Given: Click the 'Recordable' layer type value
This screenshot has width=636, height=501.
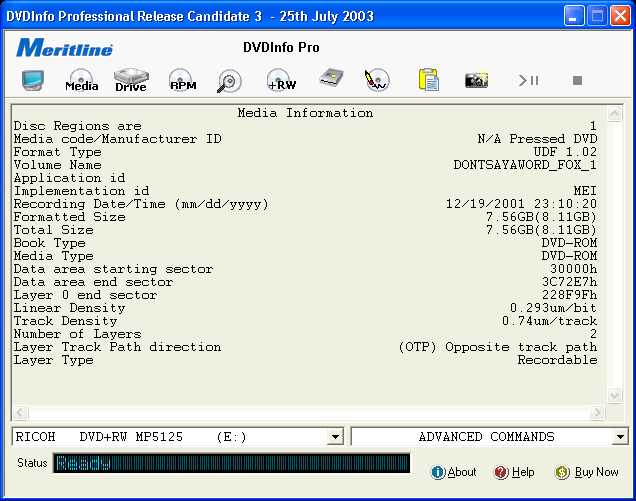Looking at the screenshot, I should tap(557, 360).
